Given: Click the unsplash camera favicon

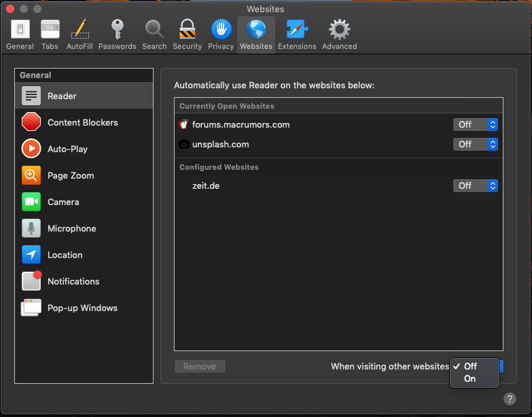Looking at the screenshot, I should click(x=184, y=144).
